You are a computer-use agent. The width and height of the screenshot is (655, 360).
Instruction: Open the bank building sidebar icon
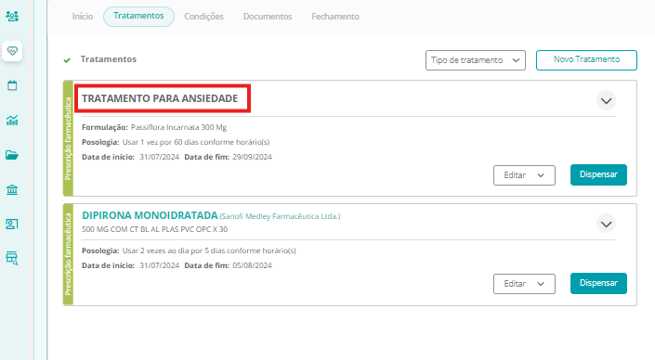tap(12, 190)
